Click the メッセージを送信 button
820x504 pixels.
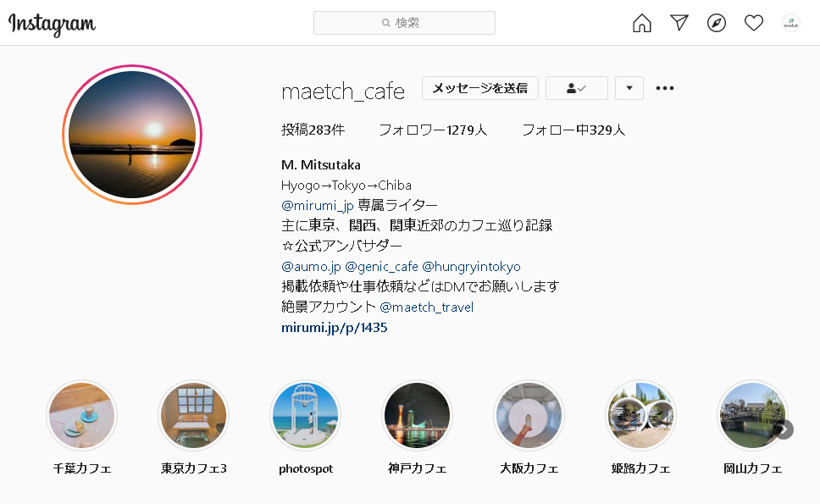tap(480, 88)
